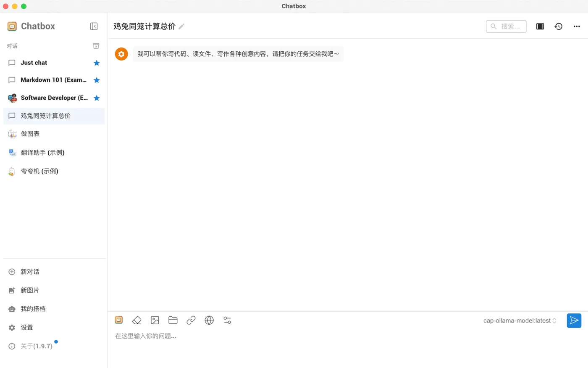The height and width of the screenshot is (368, 588).
Task: Unstar the Software Developer conversation
Action: point(97,98)
